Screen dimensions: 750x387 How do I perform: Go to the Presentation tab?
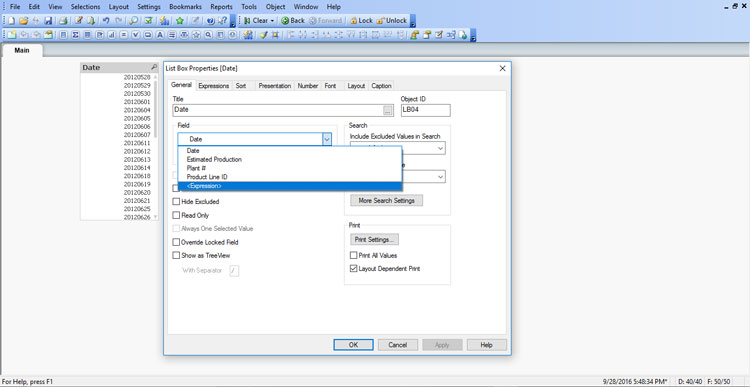[275, 86]
